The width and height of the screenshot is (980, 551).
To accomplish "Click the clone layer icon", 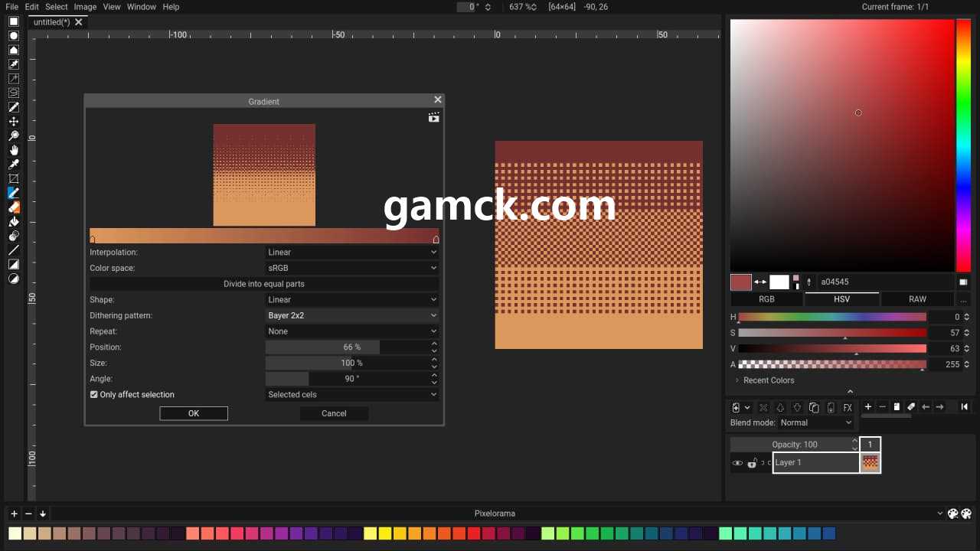I will coord(814,408).
